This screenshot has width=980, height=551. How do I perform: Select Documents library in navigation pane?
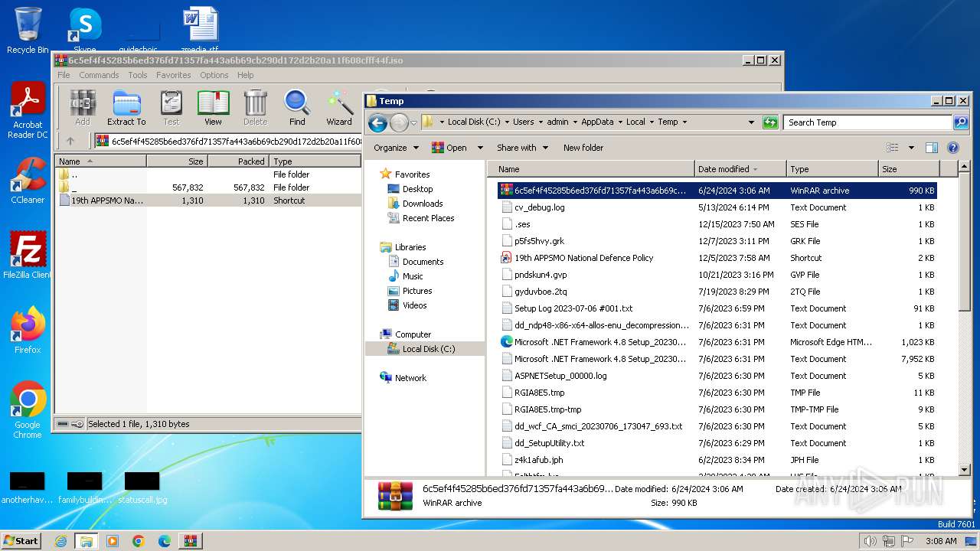pos(423,262)
